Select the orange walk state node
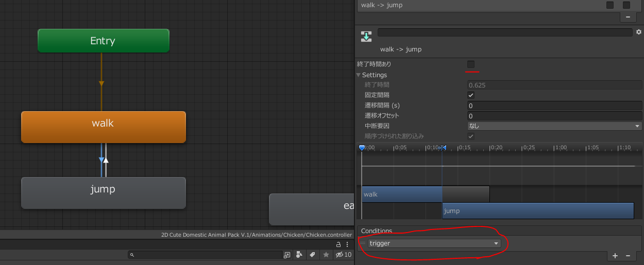 click(x=104, y=127)
